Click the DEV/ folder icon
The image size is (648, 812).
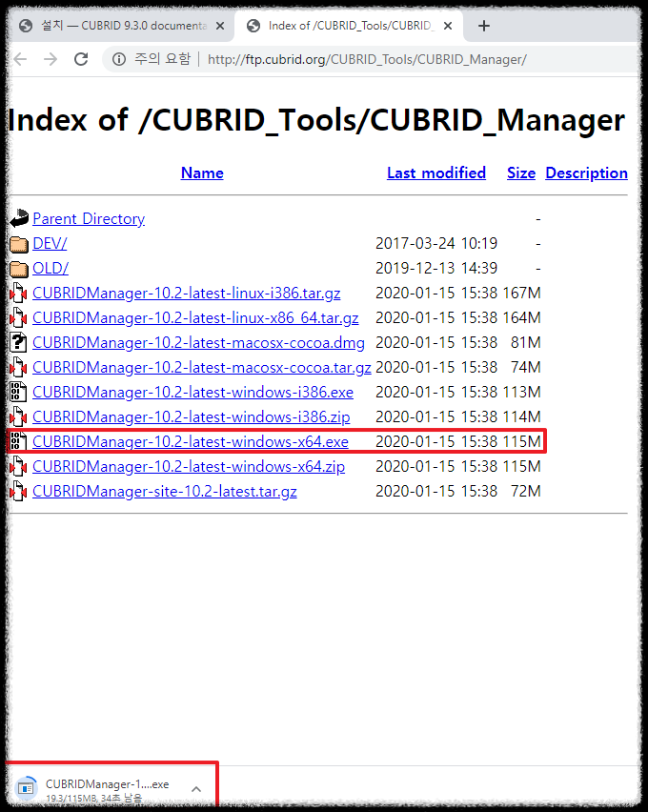click(19, 244)
